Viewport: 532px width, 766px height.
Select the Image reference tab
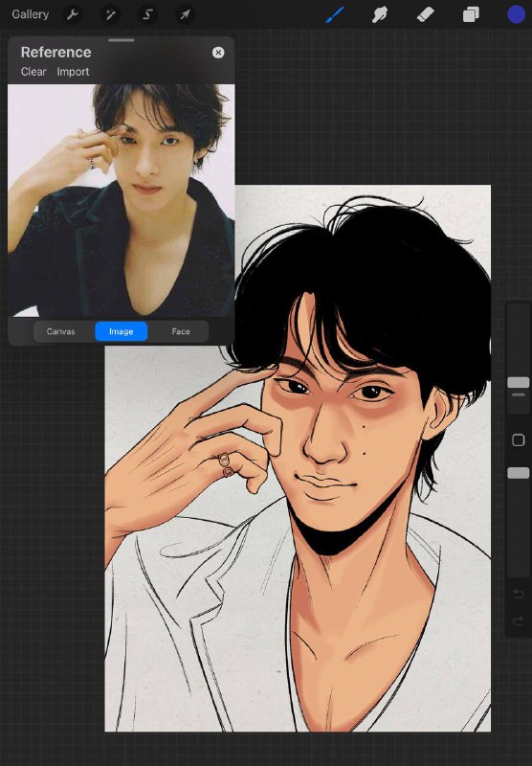pos(122,331)
